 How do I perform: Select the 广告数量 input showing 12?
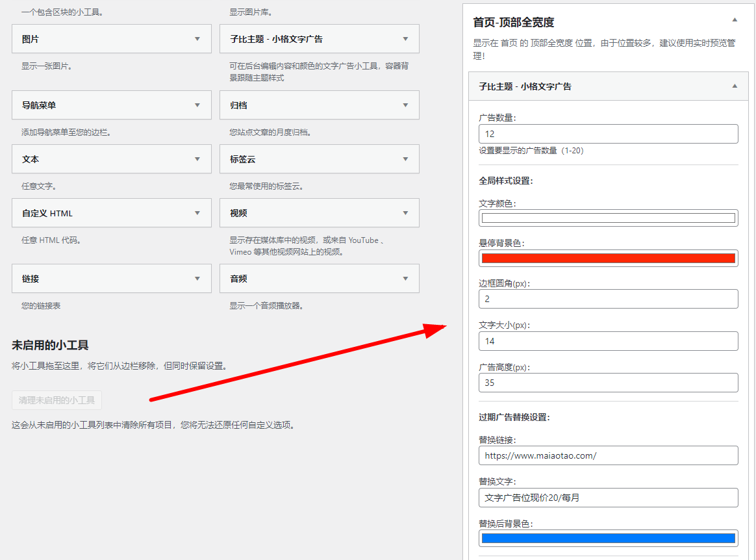(608, 134)
